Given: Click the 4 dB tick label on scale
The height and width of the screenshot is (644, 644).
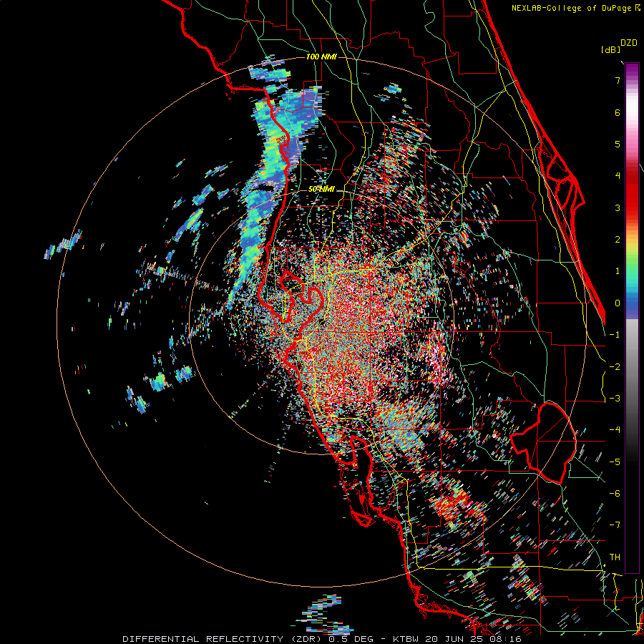Looking at the screenshot, I should pos(618,176).
